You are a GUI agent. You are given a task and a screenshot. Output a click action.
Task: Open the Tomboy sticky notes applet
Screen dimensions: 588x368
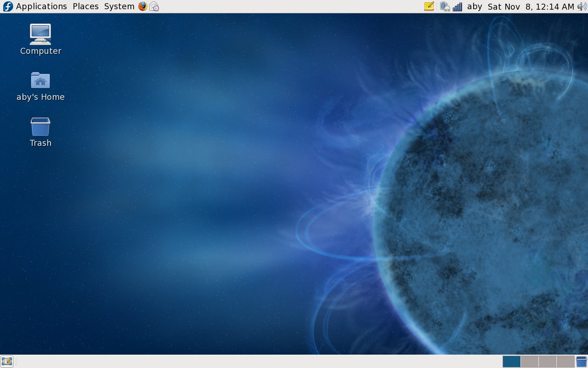[x=429, y=6]
